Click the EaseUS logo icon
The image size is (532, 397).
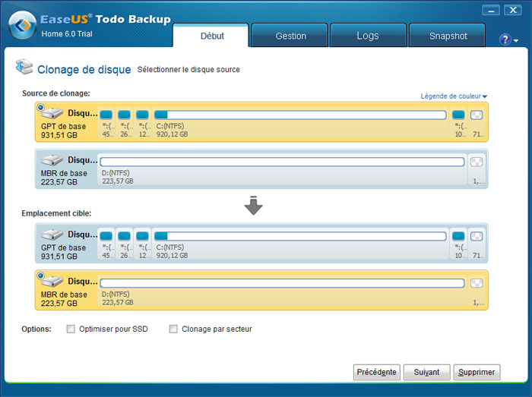point(23,26)
